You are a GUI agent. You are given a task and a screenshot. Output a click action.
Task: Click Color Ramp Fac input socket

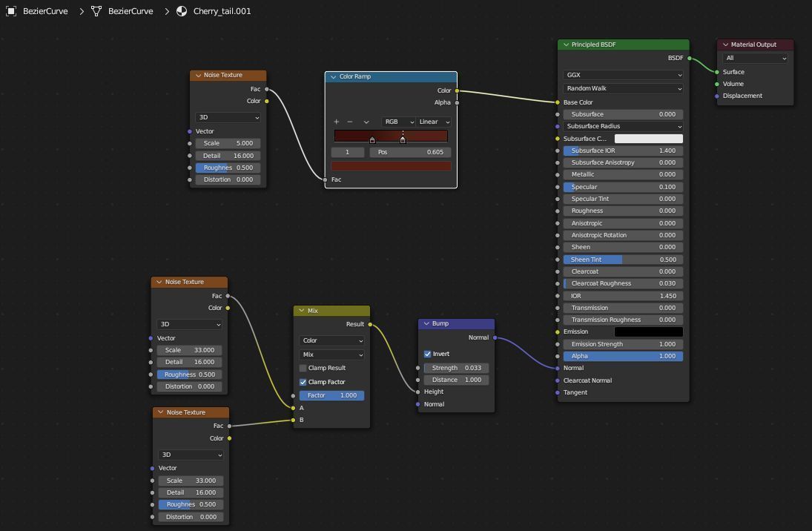326,179
